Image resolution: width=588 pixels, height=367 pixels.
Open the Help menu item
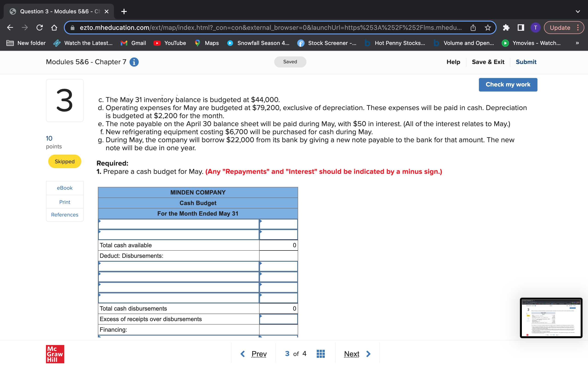(x=453, y=62)
